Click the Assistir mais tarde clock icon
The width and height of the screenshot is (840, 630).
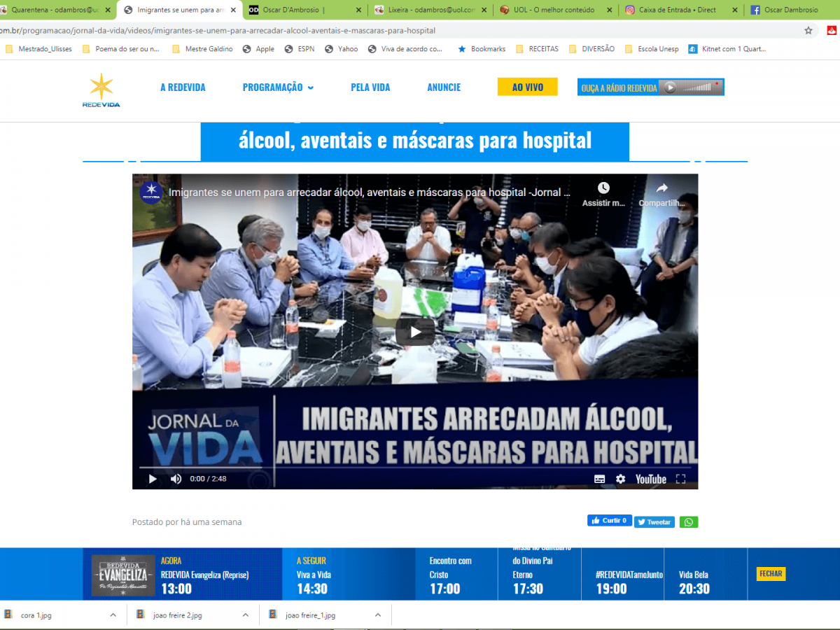point(603,188)
